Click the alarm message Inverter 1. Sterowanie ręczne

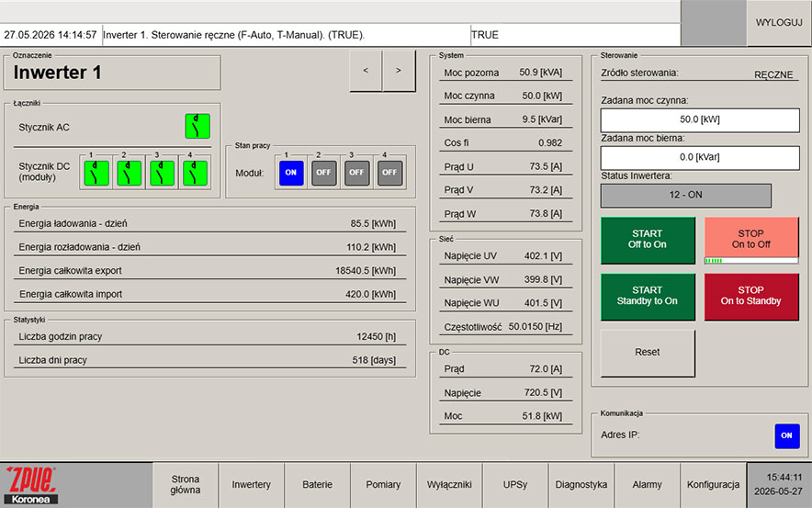(233, 35)
